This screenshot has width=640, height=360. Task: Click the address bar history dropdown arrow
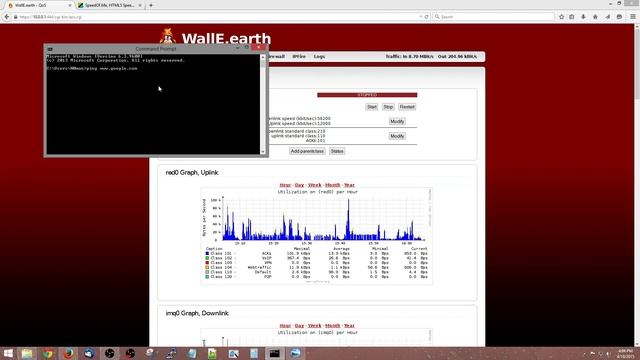pos(421,17)
